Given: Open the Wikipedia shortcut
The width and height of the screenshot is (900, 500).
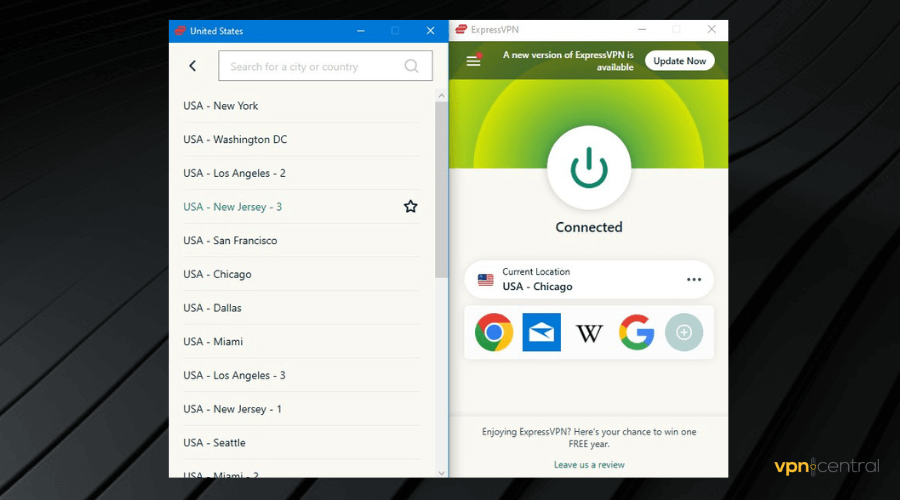Looking at the screenshot, I should click(590, 332).
